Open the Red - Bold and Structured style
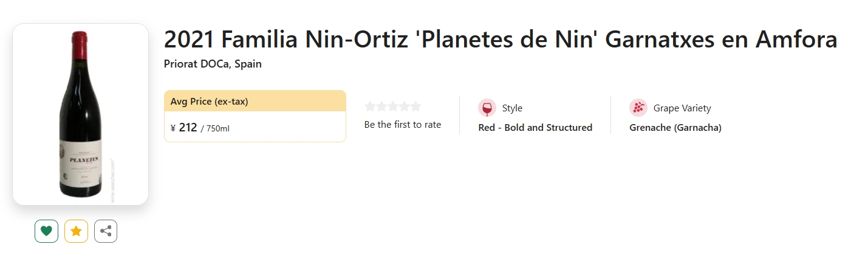Viewport: 868px width, 261px height. 535,128
